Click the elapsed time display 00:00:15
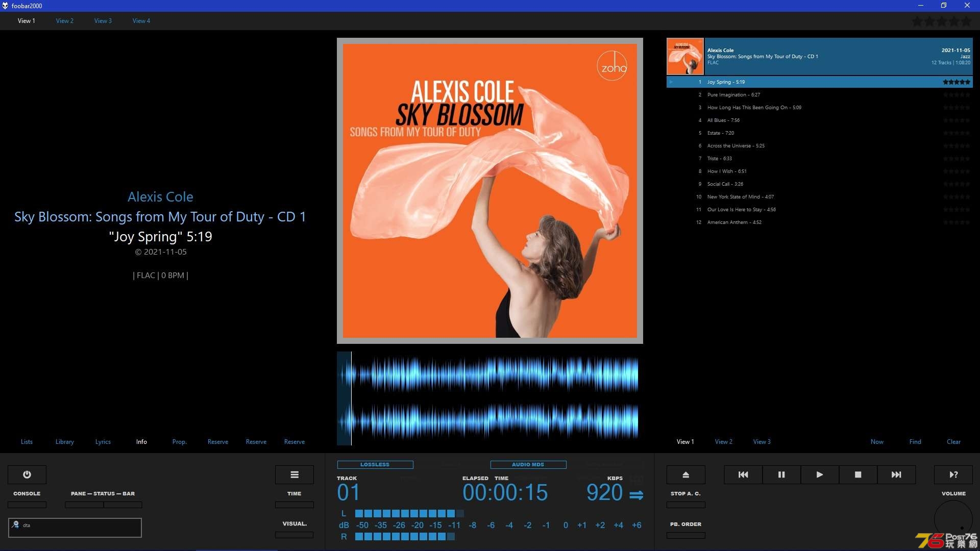The width and height of the screenshot is (980, 551). pos(505,493)
